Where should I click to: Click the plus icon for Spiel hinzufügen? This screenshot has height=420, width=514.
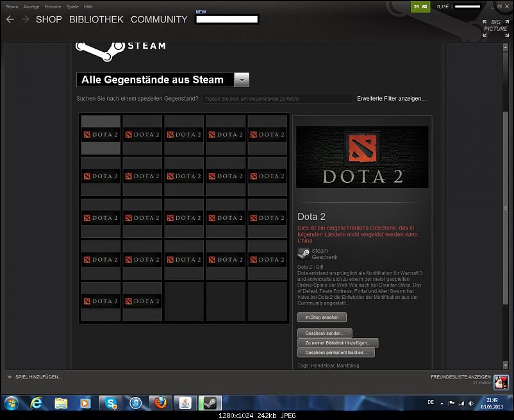[10, 377]
